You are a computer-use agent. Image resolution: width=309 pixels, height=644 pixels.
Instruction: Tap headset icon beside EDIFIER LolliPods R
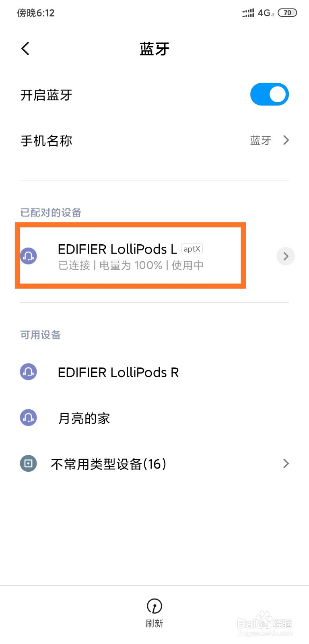29,372
